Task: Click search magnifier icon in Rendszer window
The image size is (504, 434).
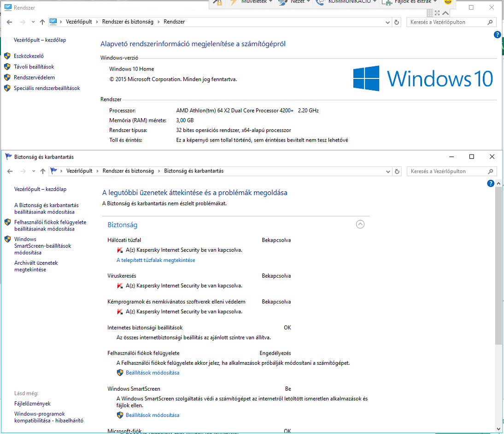Action: point(490,22)
